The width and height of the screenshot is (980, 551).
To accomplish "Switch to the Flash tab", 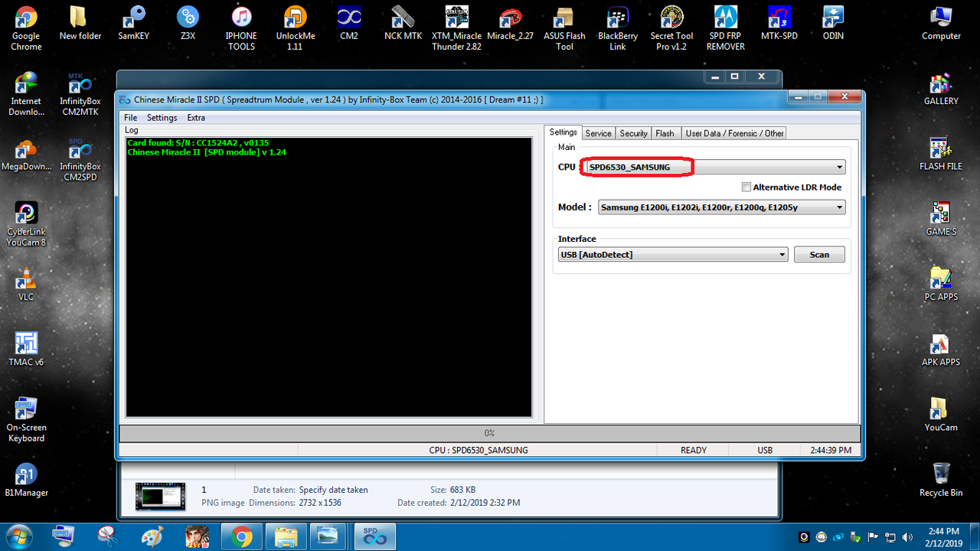I will 665,133.
